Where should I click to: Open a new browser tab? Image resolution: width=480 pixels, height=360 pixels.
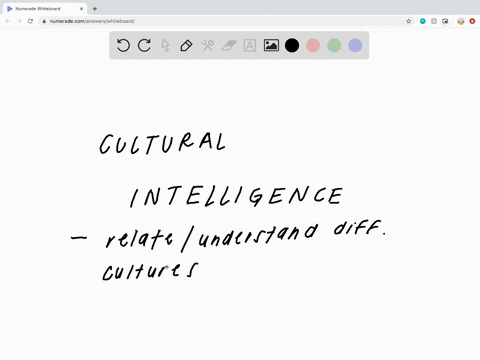coord(95,9)
